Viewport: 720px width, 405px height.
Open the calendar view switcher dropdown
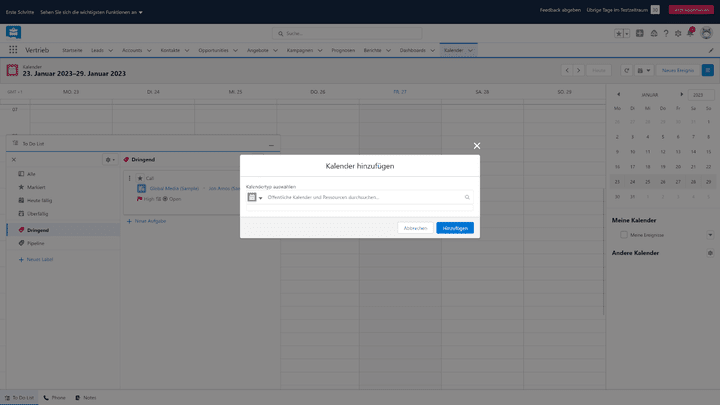(644, 70)
